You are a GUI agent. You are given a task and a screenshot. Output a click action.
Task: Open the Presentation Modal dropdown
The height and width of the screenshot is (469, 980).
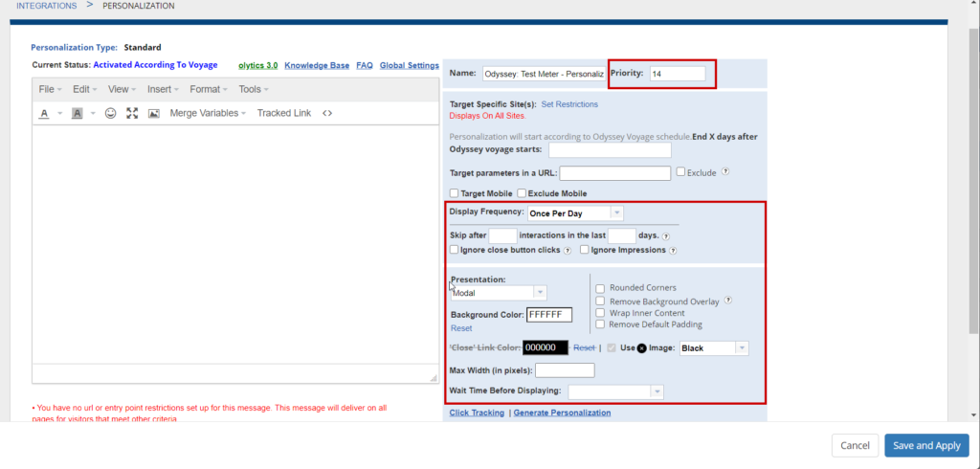pyautogui.click(x=499, y=293)
